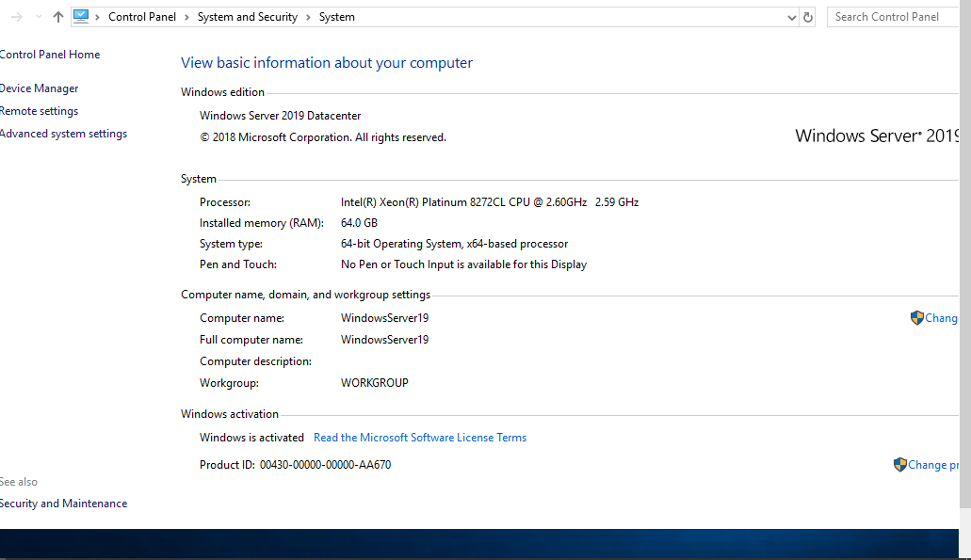Screen dimensions: 971x560
Task: Go to Control Panel breadcrumb
Action: point(142,17)
